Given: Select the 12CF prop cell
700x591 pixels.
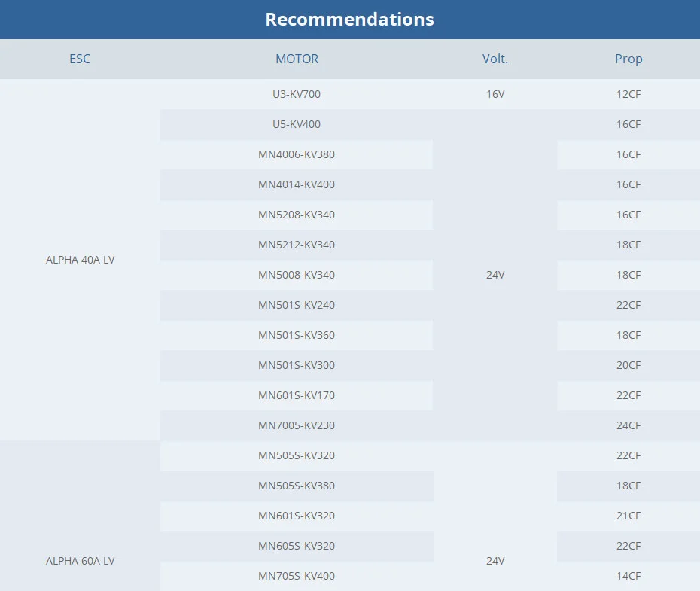Looking at the screenshot, I should pyautogui.click(x=628, y=94).
